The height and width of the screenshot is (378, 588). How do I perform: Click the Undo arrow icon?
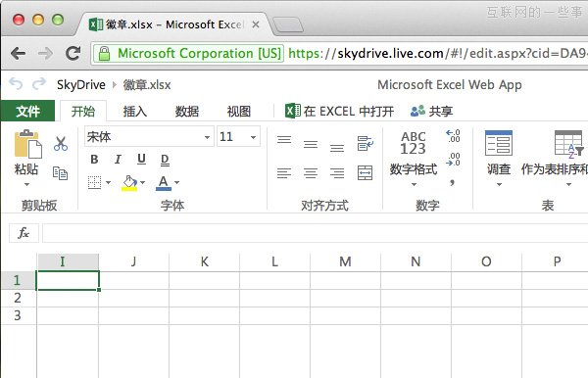click(16, 83)
